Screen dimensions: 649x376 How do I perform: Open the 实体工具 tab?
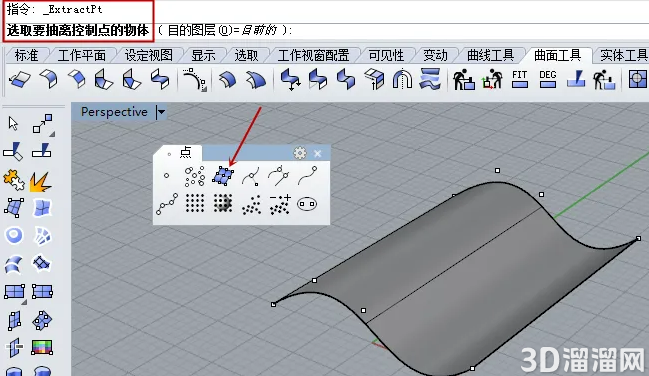623,55
